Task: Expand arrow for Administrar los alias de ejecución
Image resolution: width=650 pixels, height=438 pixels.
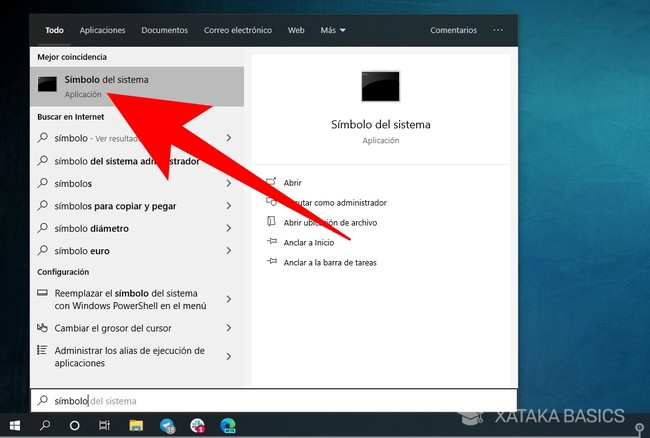Action: (x=228, y=356)
